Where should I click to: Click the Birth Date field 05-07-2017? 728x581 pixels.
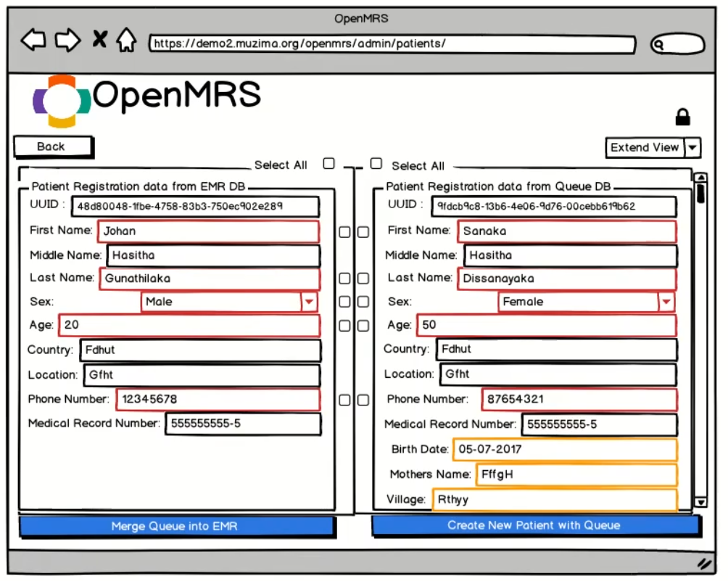[x=565, y=450]
